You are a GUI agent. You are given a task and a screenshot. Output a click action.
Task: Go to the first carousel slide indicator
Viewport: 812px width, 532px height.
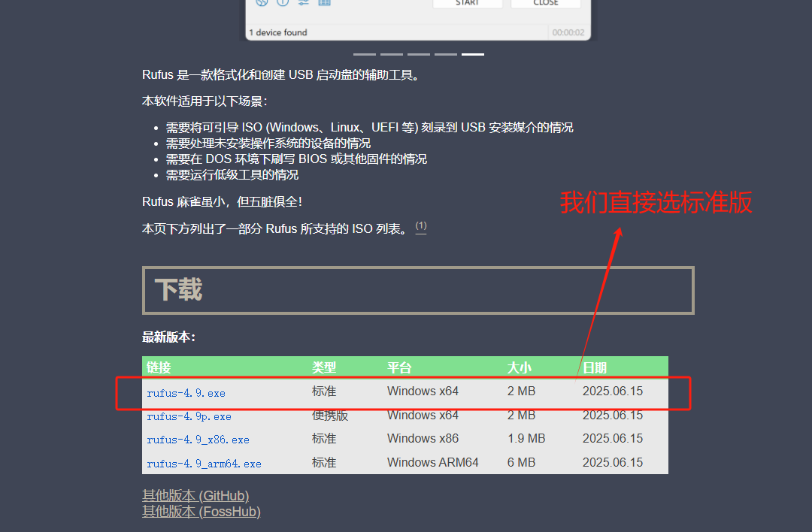[x=365, y=54]
